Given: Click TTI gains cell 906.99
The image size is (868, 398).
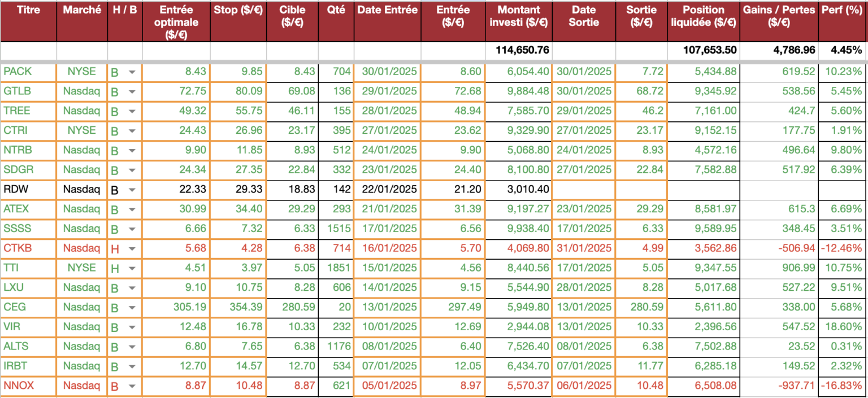Looking at the screenshot, I should coord(779,268).
